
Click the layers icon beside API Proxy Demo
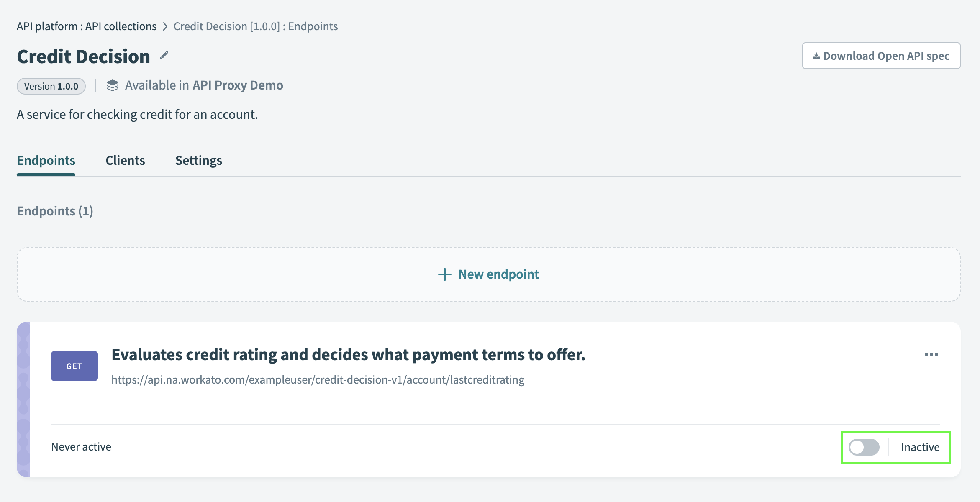pyautogui.click(x=112, y=85)
